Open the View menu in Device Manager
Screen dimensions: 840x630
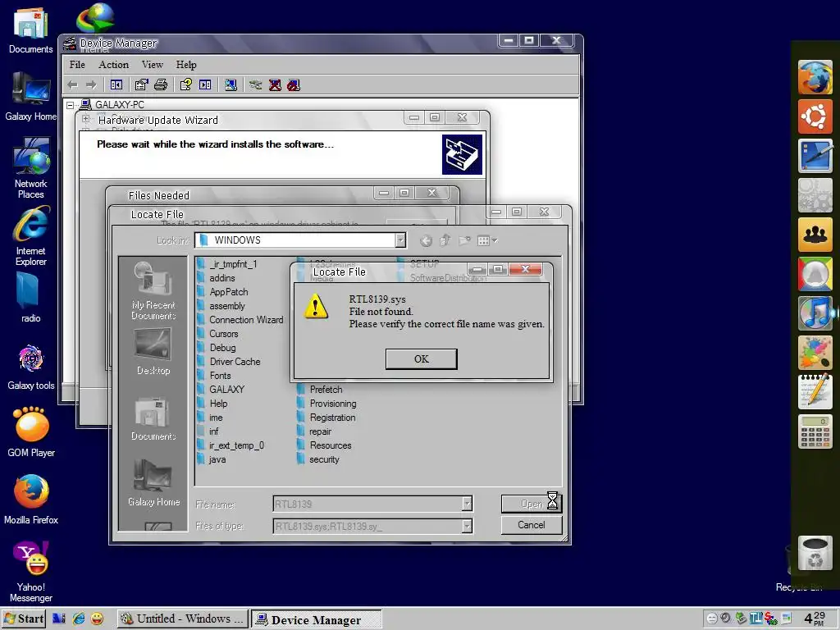[x=152, y=65]
